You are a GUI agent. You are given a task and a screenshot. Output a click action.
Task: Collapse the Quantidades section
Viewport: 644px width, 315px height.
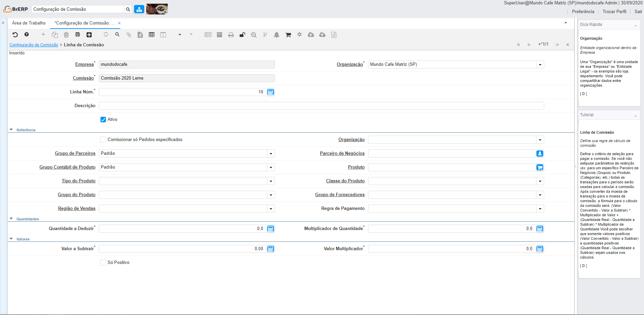[x=11, y=219]
